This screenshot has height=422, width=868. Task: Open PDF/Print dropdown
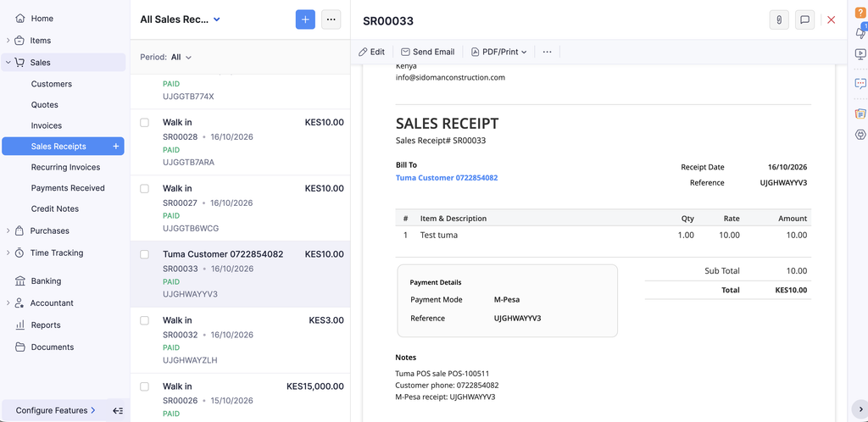[x=498, y=52]
